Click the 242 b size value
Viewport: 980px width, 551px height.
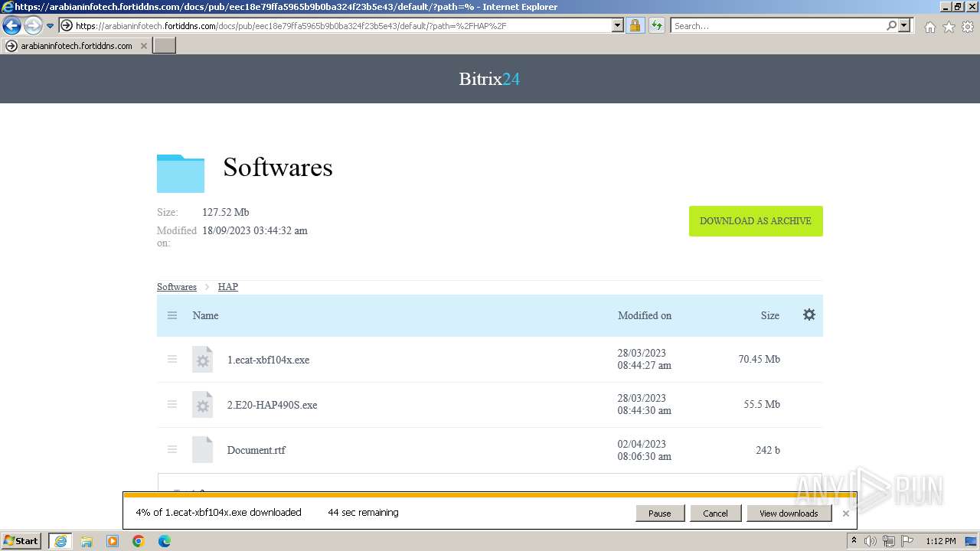tap(768, 450)
